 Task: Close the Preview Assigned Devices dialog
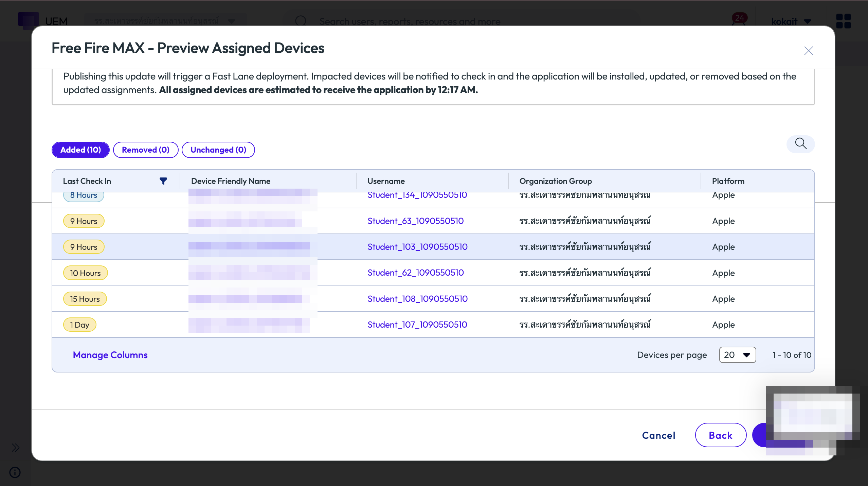click(x=809, y=51)
